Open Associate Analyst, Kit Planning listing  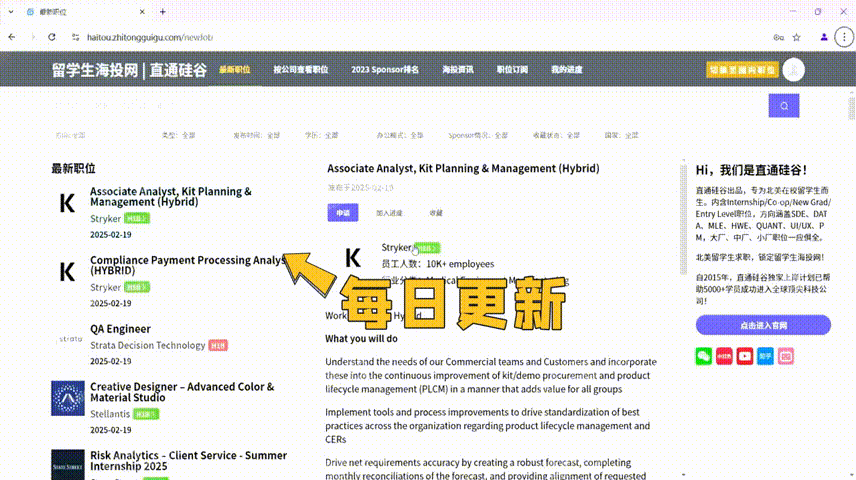click(171, 197)
